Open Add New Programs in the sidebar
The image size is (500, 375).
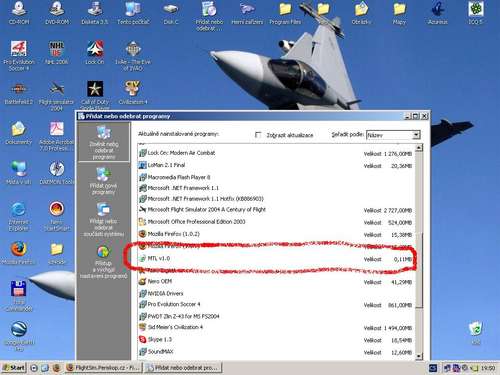click(104, 181)
